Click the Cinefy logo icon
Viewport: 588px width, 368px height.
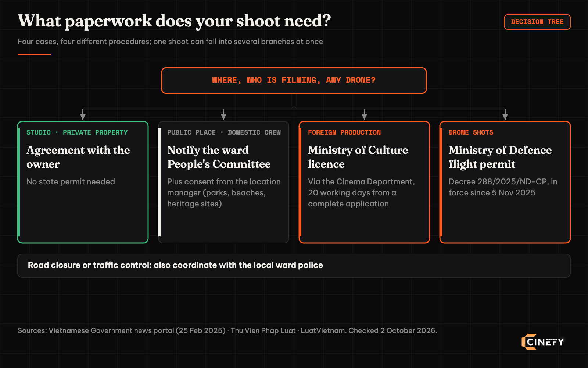[x=528, y=342]
